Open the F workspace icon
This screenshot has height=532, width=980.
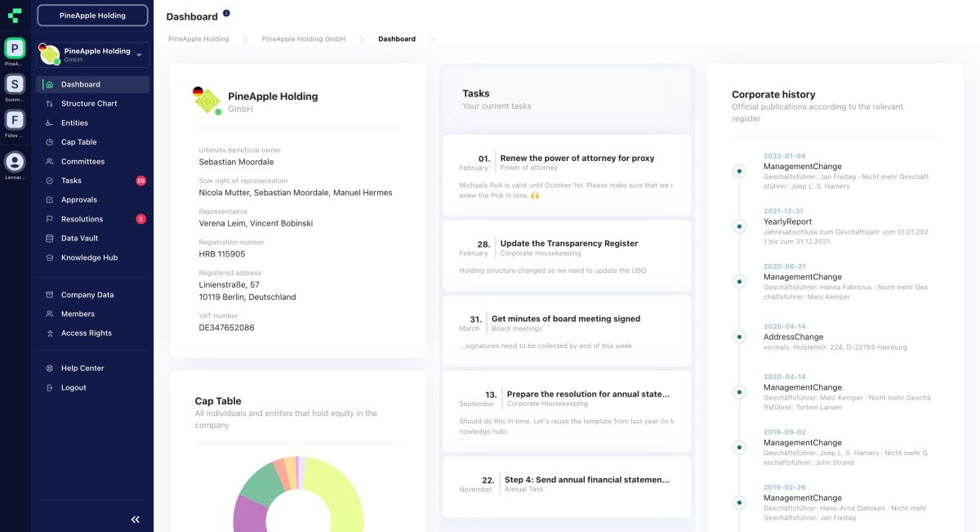[15, 120]
